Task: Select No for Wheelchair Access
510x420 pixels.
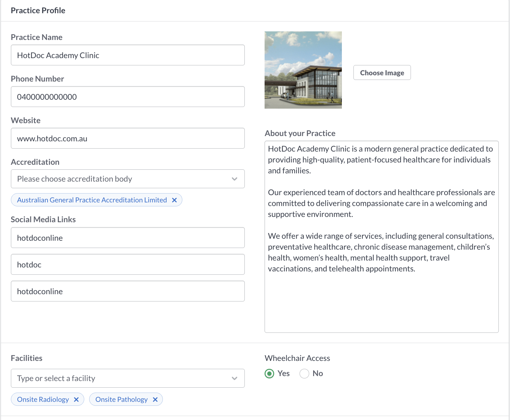Action: tap(304, 373)
